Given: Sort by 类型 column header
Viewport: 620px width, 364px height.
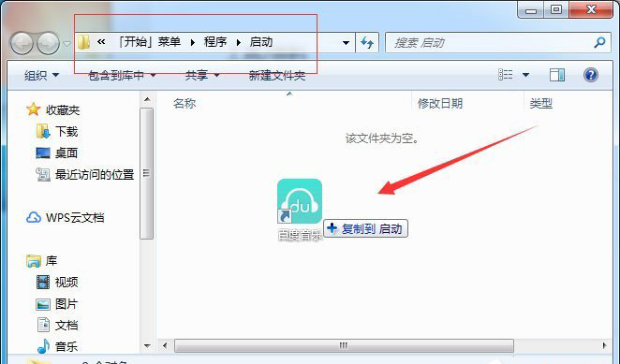Looking at the screenshot, I should tap(541, 104).
